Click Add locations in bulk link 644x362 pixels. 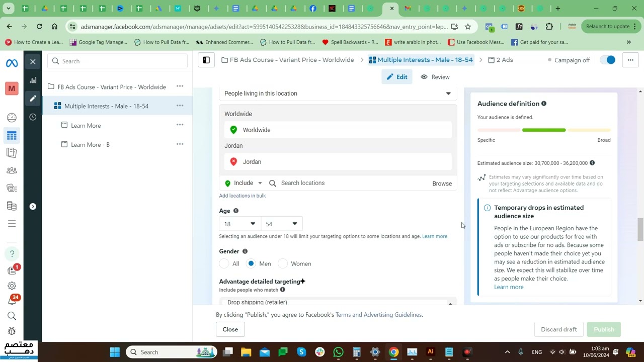[243, 196]
